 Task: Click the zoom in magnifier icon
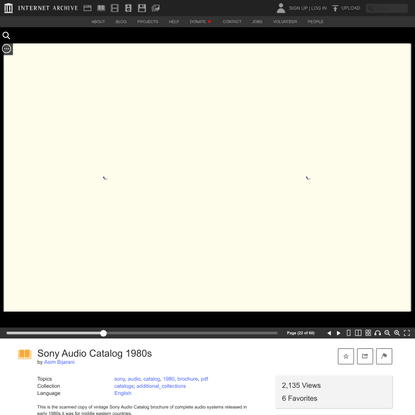click(397, 333)
